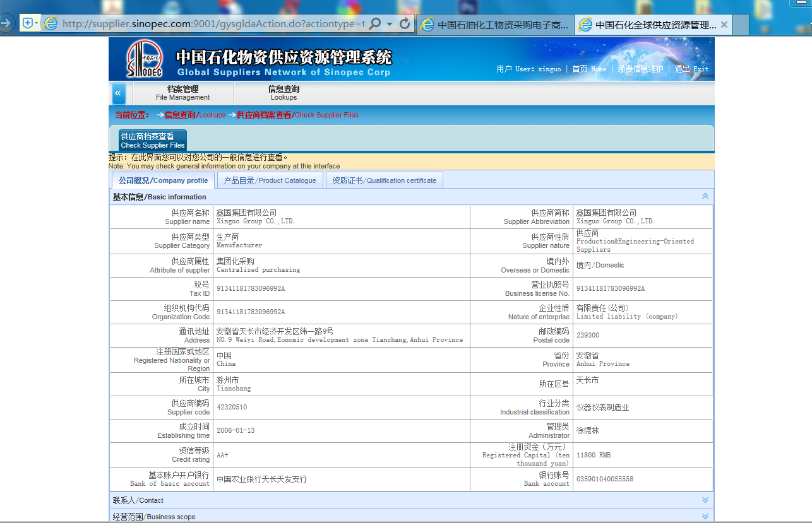Collapse the menu with double-arrow button
This screenshot has width=812, height=523.
pyautogui.click(x=119, y=93)
